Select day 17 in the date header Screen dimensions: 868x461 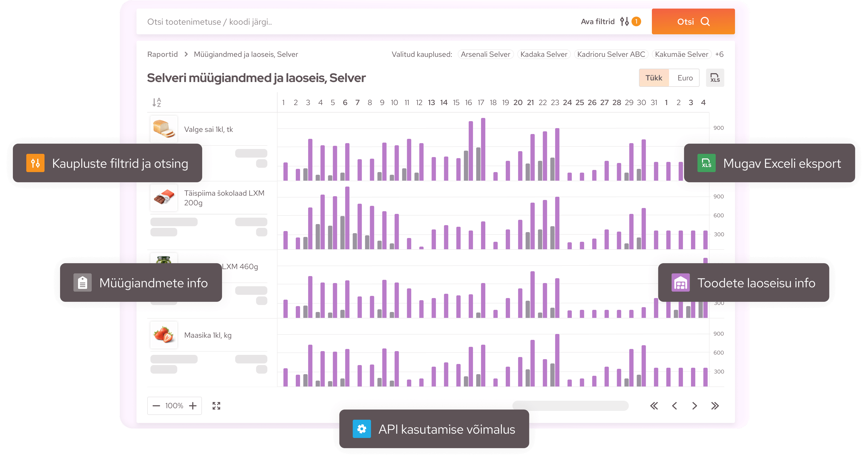(481, 102)
